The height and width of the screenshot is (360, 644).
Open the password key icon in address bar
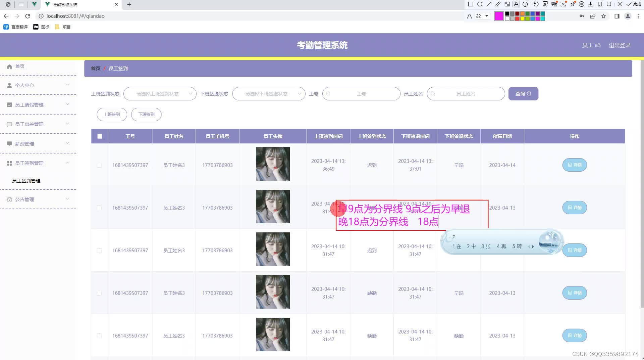pos(582,16)
